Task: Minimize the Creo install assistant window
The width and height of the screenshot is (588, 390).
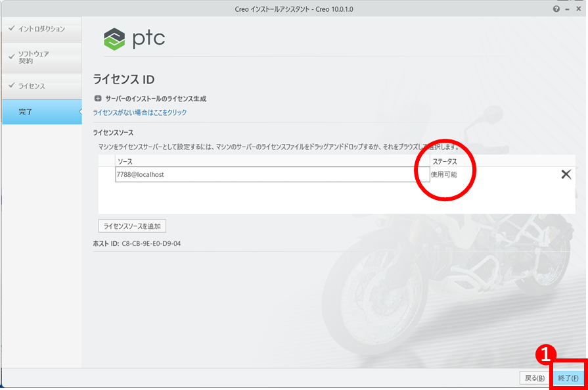Action: tap(568, 9)
